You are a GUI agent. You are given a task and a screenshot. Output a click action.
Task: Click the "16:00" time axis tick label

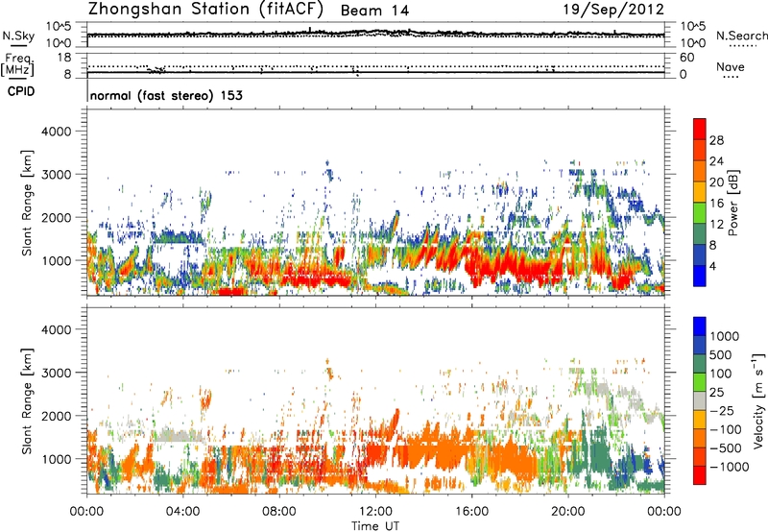pyautogui.click(x=471, y=512)
